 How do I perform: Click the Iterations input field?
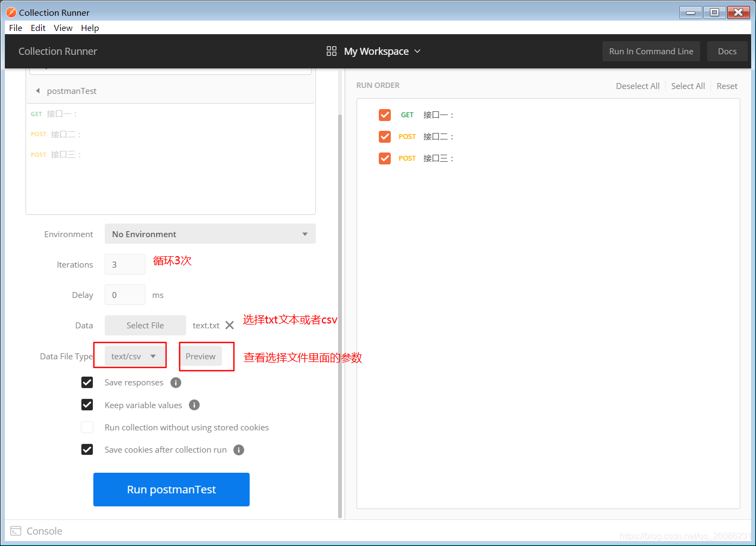tap(125, 264)
